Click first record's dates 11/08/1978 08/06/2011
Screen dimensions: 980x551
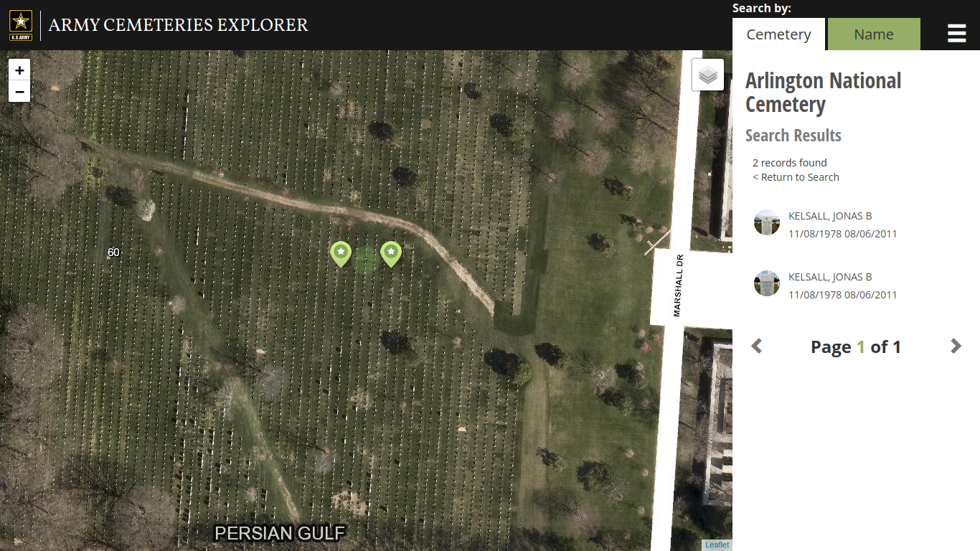pyautogui.click(x=843, y=234)
